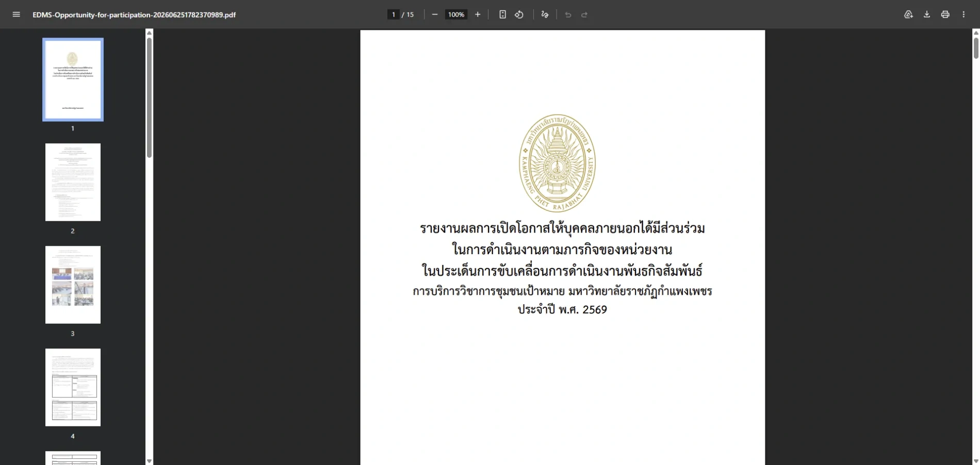The image size is (980, 465).
Task: Save the PDF to Google Drive
Action: tap(908, 14)
